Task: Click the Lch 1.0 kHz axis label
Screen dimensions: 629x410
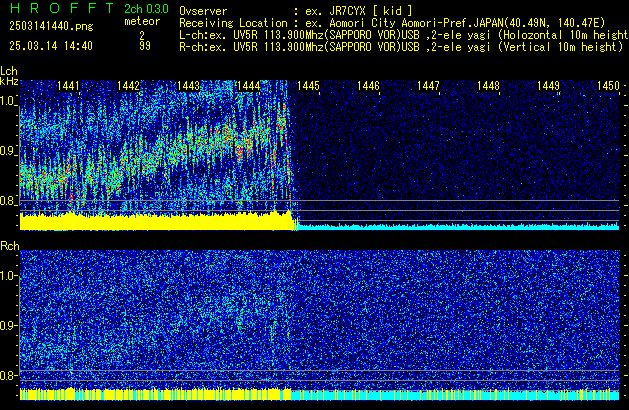Action: [x=8, y=101]
